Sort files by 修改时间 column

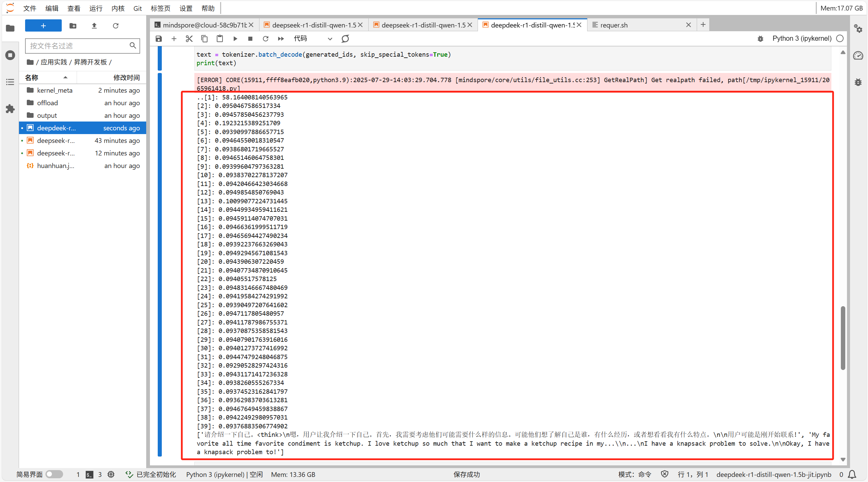(x=126, y=77)
